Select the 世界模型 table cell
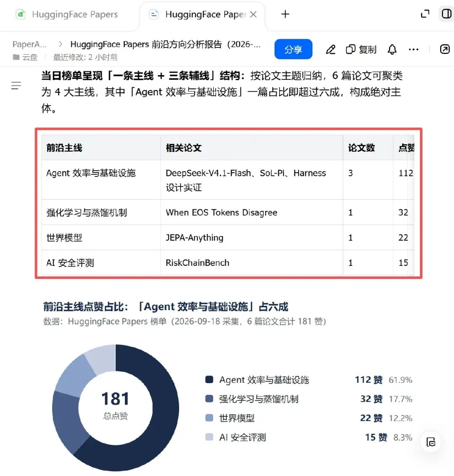Screen dimensions: 454x476 (101, 237)
